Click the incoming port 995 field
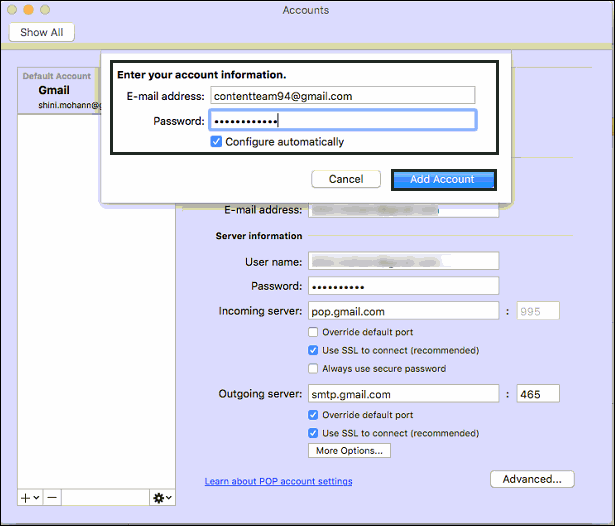Image resolution: width=615 pixels, height=526 pixels. (x=538, y=311)
